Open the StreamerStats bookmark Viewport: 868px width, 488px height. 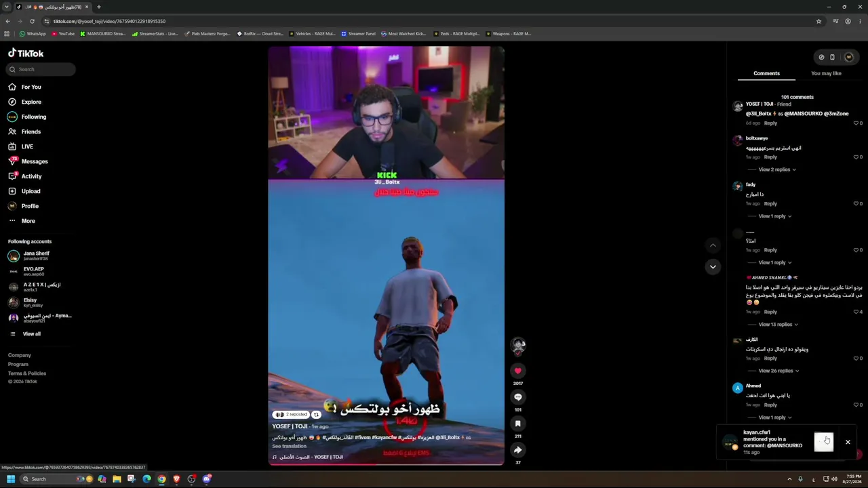point(155,33)
